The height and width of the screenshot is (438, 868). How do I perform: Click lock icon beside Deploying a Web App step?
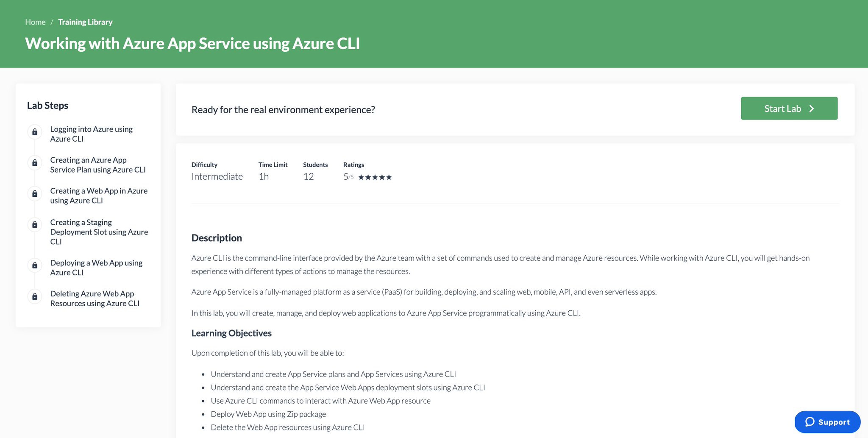coord(35,265)
